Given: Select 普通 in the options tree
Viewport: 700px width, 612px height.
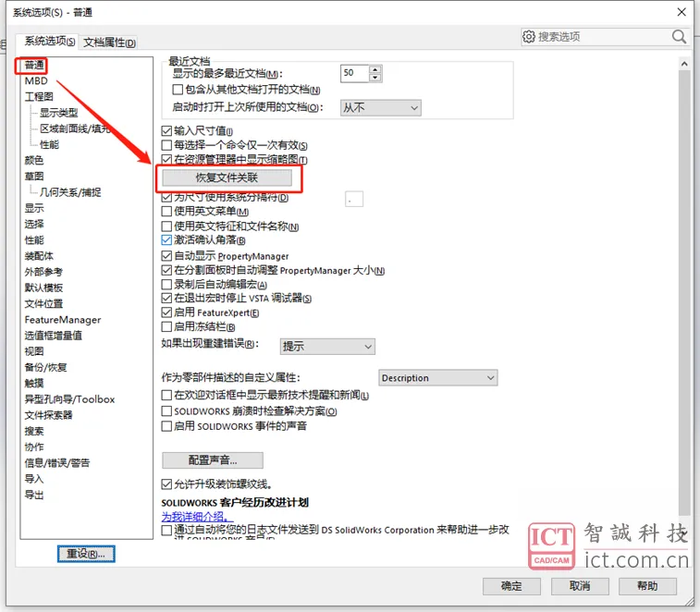Looking at the screenshot, I should coord(34,65).
